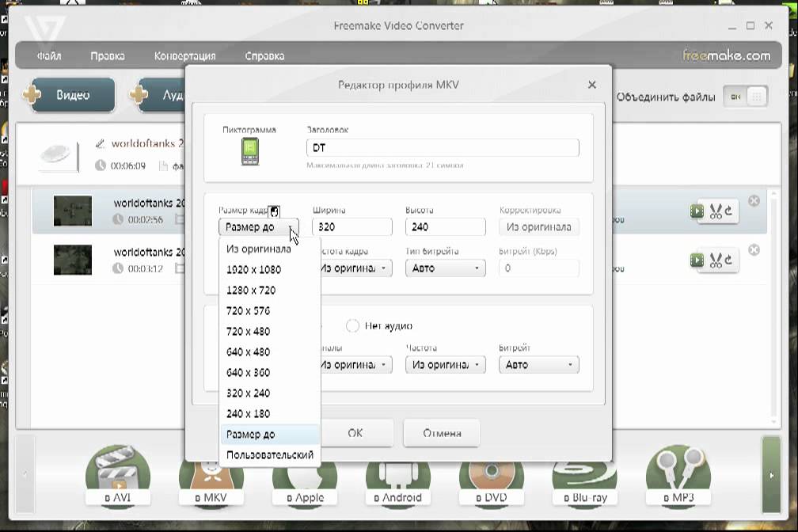
Task: Choose 320 x 240 frame size
Action: [x=270, y=393]
